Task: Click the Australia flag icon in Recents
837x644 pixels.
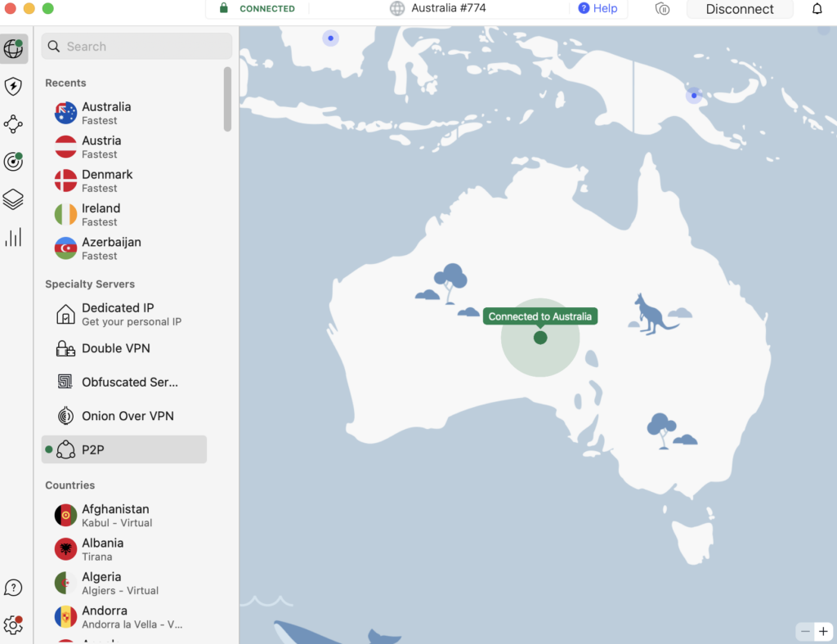Action: tap(65, 113)
